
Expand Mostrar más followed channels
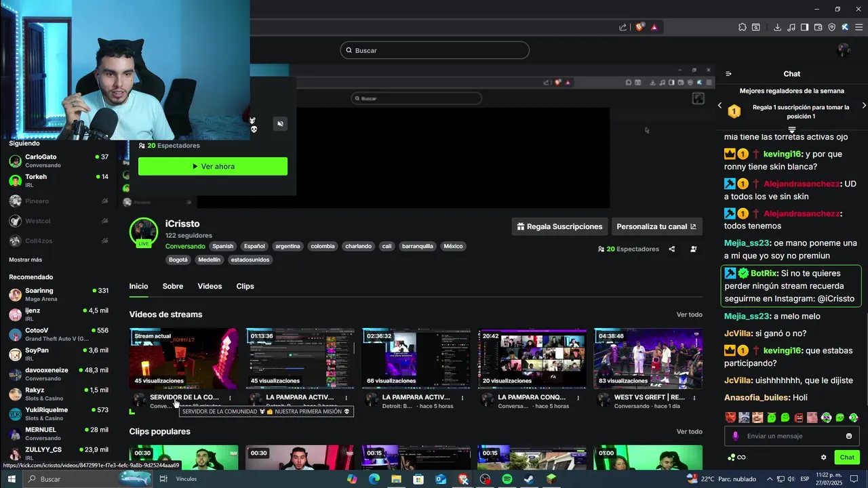click(x=25, y=260)
